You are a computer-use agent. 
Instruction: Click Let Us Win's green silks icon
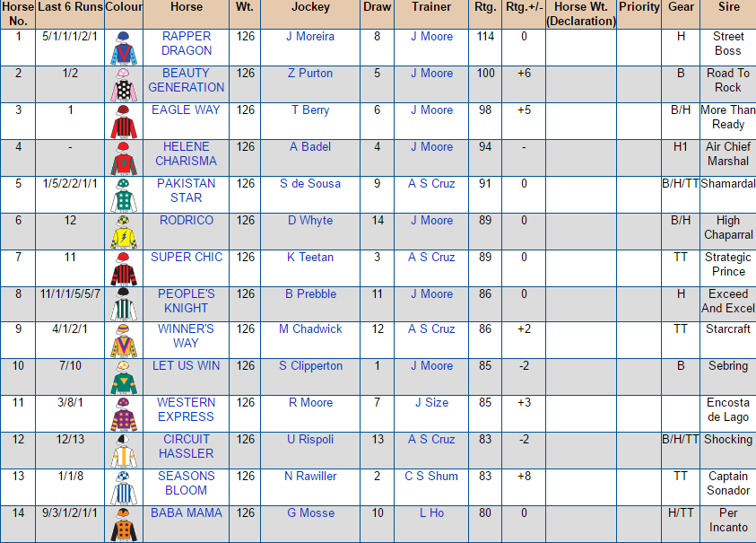coord(124,378)
